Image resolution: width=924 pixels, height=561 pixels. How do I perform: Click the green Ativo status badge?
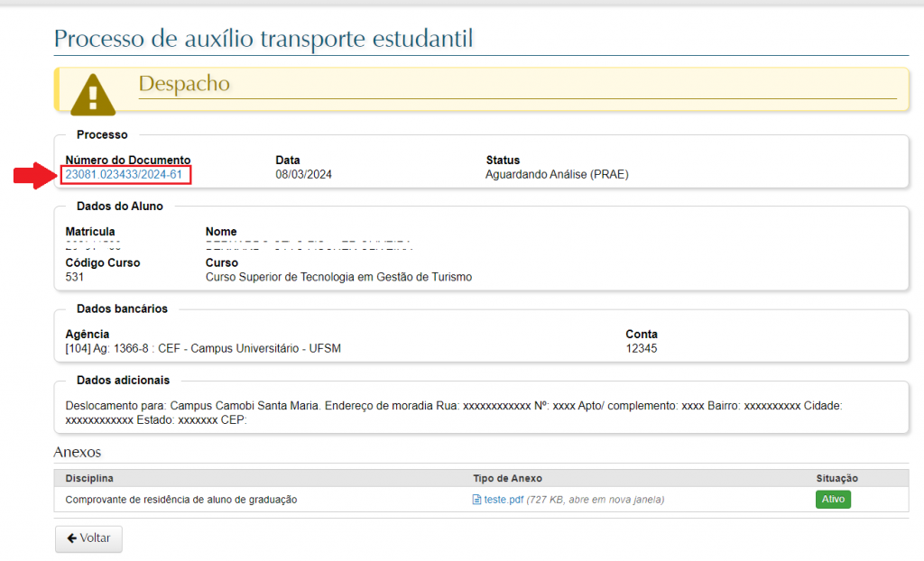833,500
